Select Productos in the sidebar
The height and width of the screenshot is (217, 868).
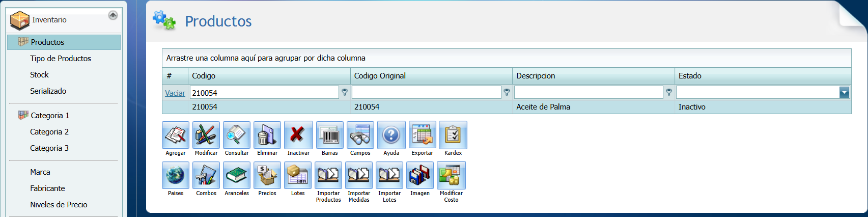click(64, 42)
